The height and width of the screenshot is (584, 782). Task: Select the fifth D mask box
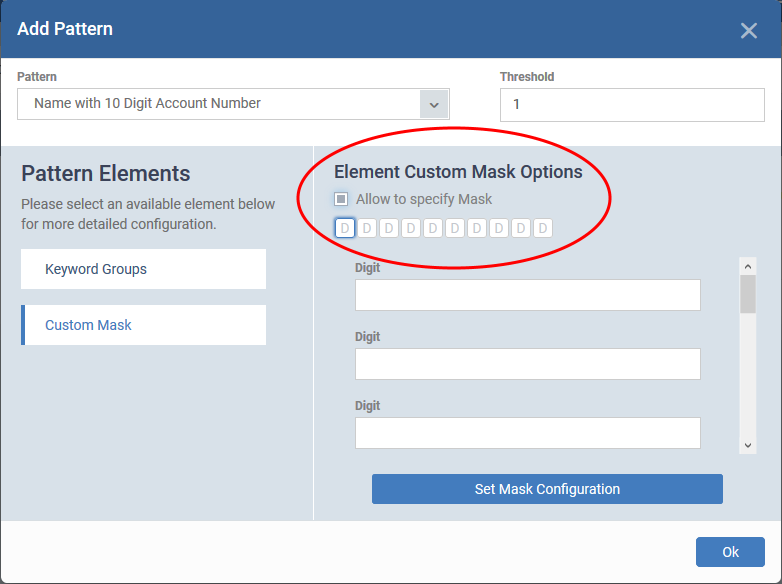click(x=432, y=228)
